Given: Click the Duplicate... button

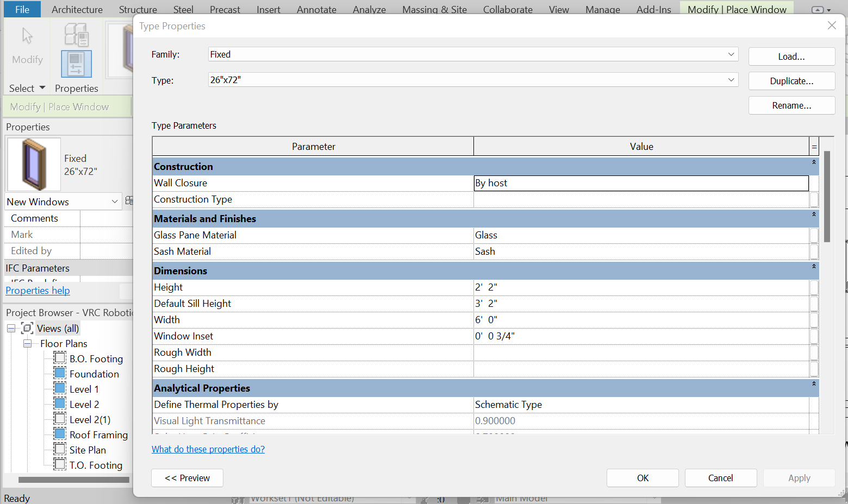Looking at the screenshot, I should click(791, 80).
